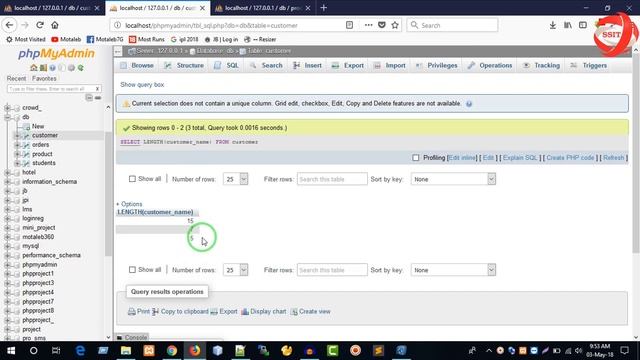
Task: Open Firefox from the taskbar
Action: coord(195,351)
